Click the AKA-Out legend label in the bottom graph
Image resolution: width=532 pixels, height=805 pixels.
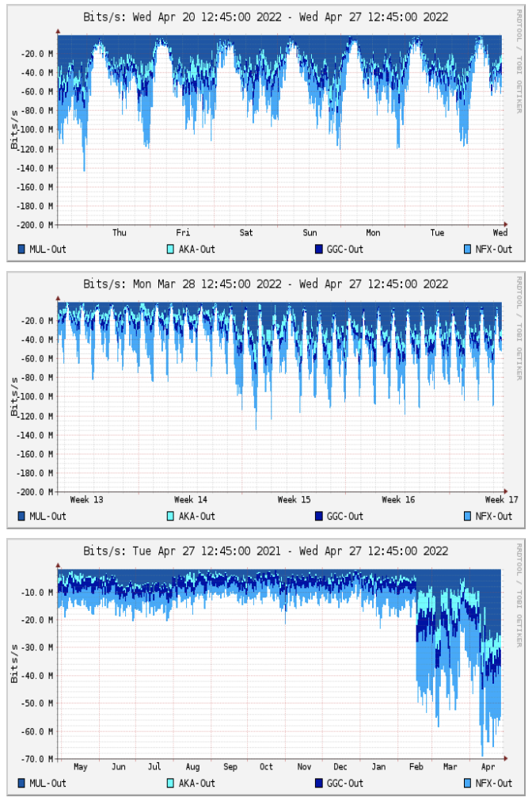coord(196,784)
